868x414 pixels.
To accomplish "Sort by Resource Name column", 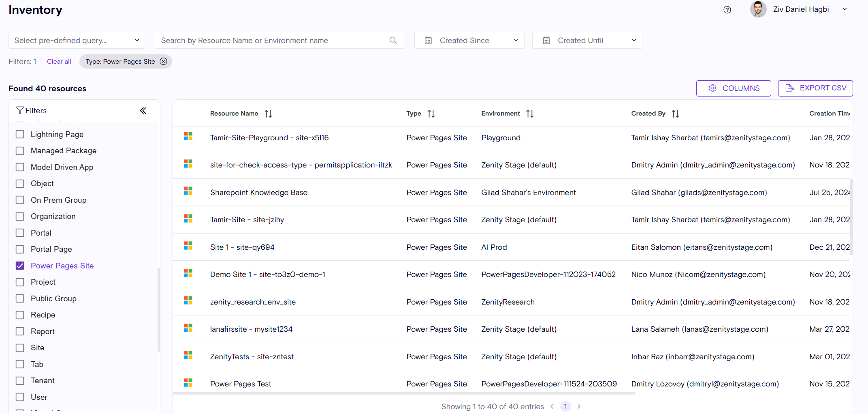I will (x=268, y=114).
